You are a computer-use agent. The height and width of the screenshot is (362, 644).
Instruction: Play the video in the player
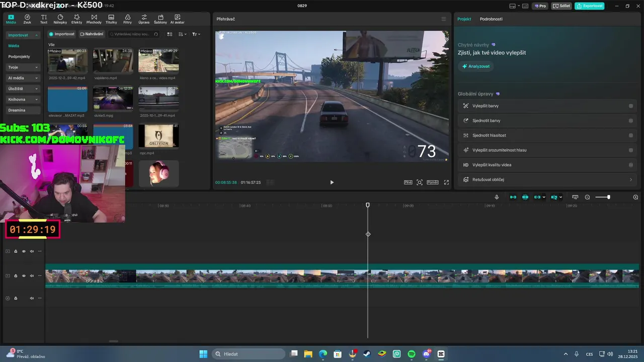(332, 183)
